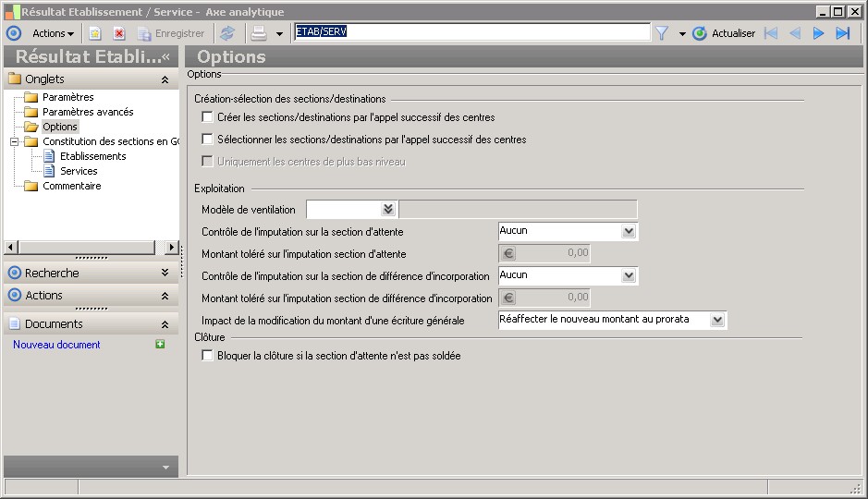
Task: Check Créer les sections/destinations option
Action: click(207, 116)
